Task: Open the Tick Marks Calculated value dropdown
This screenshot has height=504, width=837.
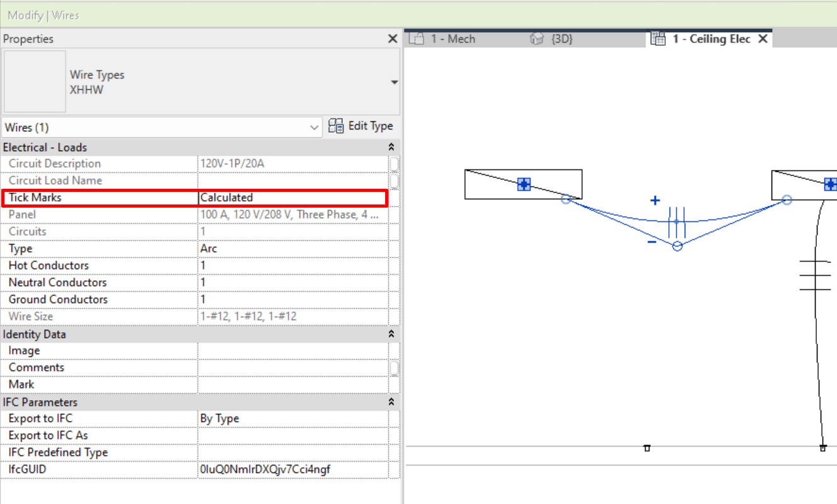Action: (x=293, y=198)
